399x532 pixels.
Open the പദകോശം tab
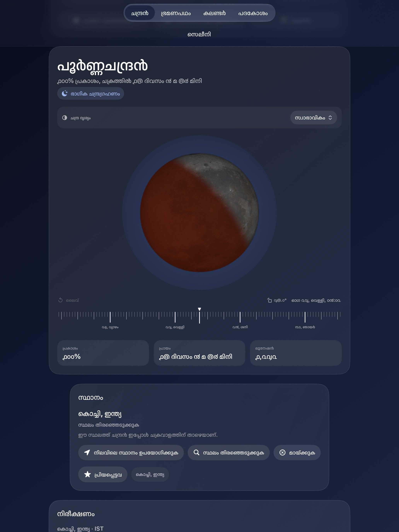(253, 13)
